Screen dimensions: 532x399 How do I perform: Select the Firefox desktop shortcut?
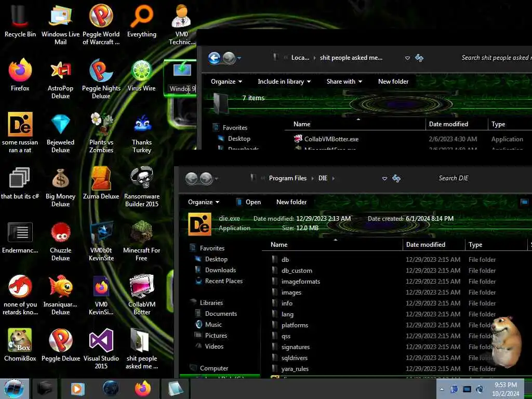(x=20, y=75)
